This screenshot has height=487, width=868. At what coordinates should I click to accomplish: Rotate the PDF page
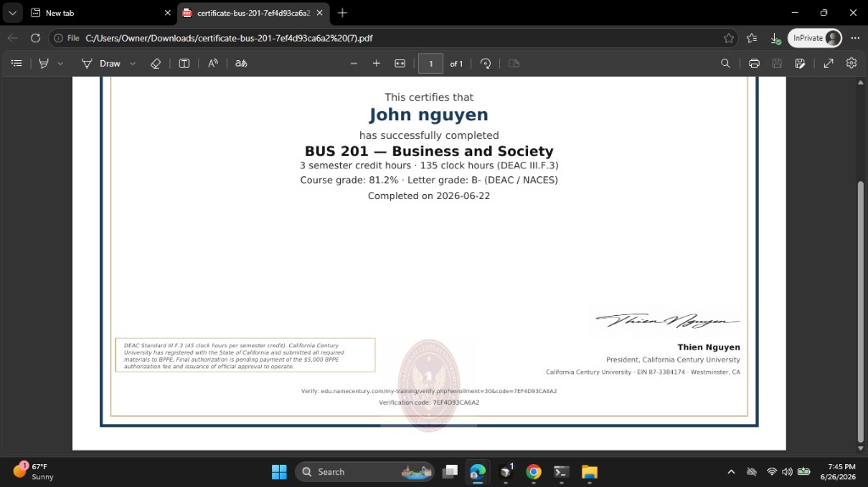tap(486, 64)
